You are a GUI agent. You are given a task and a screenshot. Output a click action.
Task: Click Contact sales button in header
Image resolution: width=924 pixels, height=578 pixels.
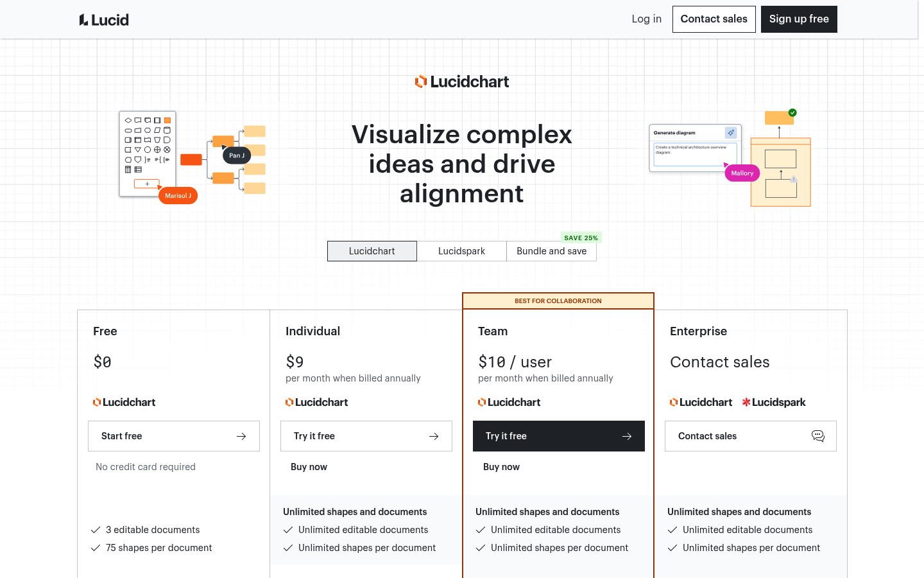714,19
